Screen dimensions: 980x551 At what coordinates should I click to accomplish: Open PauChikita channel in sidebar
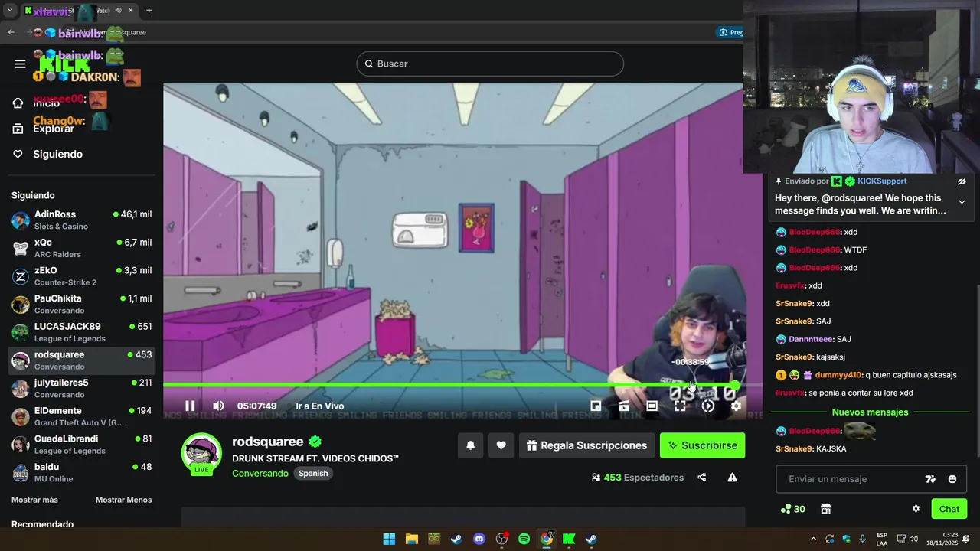(81, 304)
